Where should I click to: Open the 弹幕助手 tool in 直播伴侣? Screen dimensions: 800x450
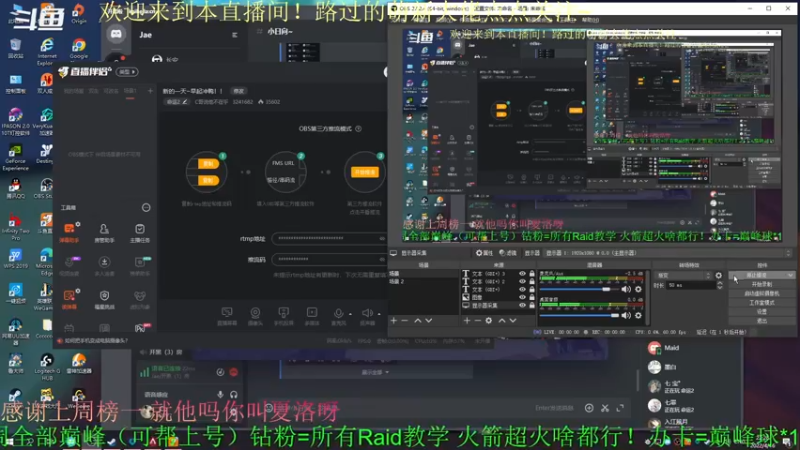(x=69, y=232)
